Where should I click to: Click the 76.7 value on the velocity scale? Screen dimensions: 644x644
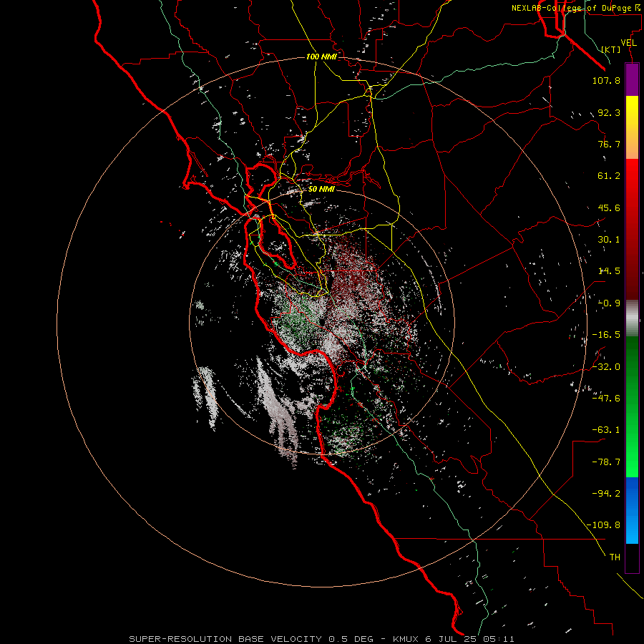pyautogui.click(x=609, y=144)
